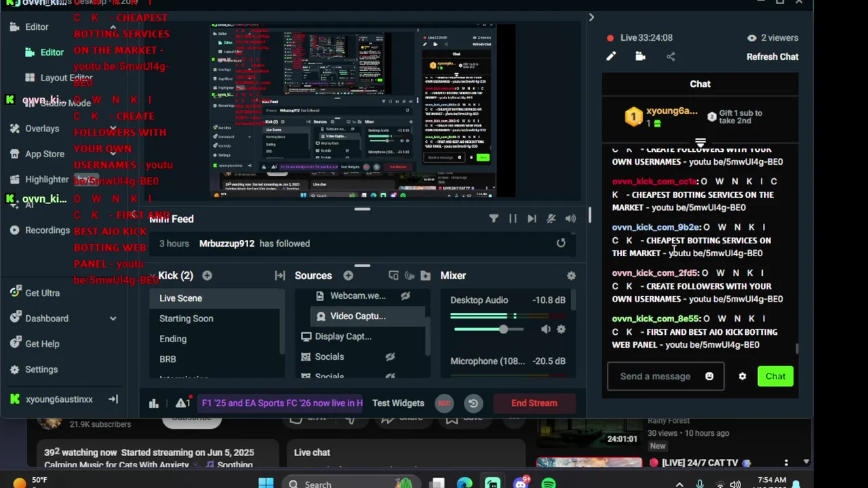
Task: Click Get Ultra in sidebar
Action: (35, 293)
